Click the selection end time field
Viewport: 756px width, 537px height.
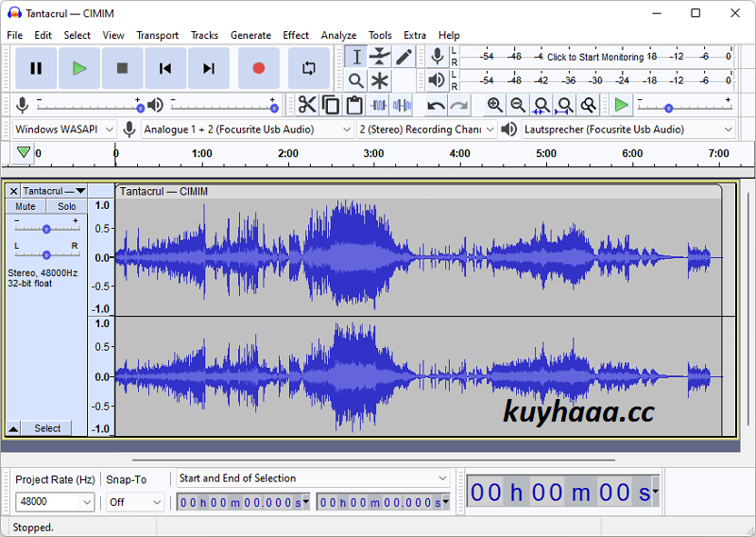pos(384,502)
